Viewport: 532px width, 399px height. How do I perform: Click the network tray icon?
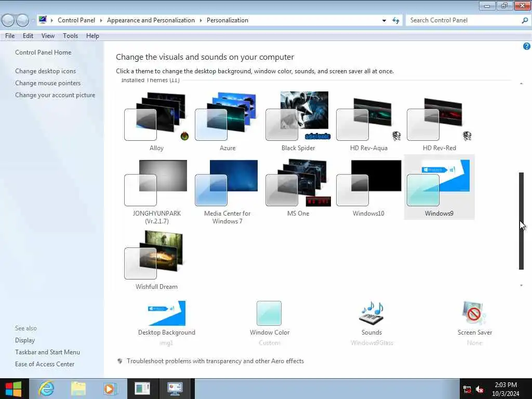[467, 390]
